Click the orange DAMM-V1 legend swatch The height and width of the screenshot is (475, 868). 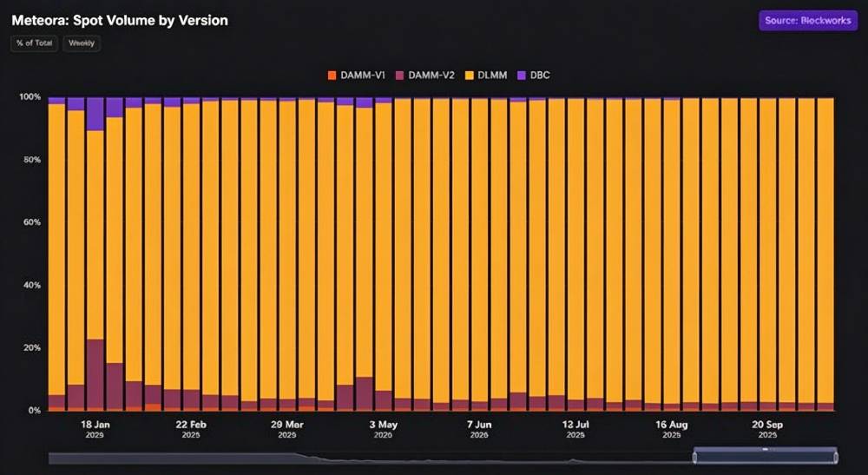point(332,76)
